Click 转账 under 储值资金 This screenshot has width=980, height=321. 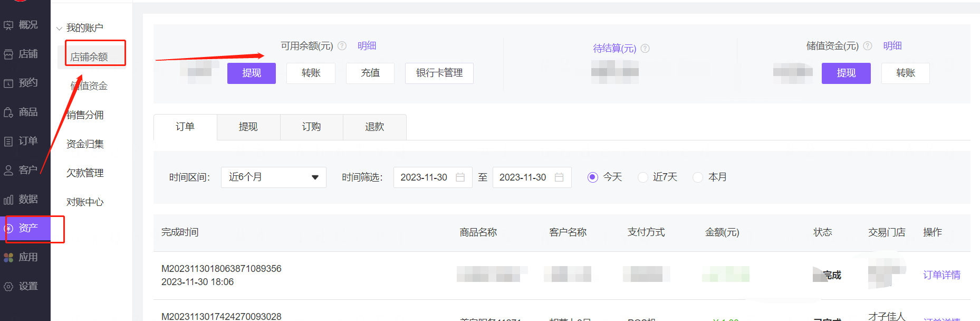(x=906, y=73)
